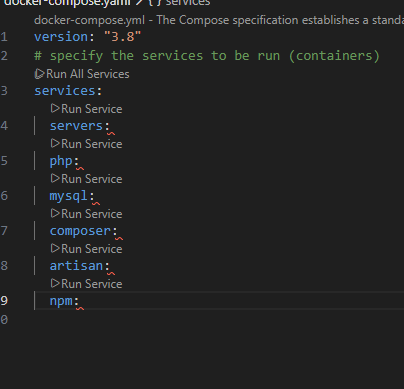
Task: Click Run All Services code lens
Action: pyautogui.click(x=82, y=74)
